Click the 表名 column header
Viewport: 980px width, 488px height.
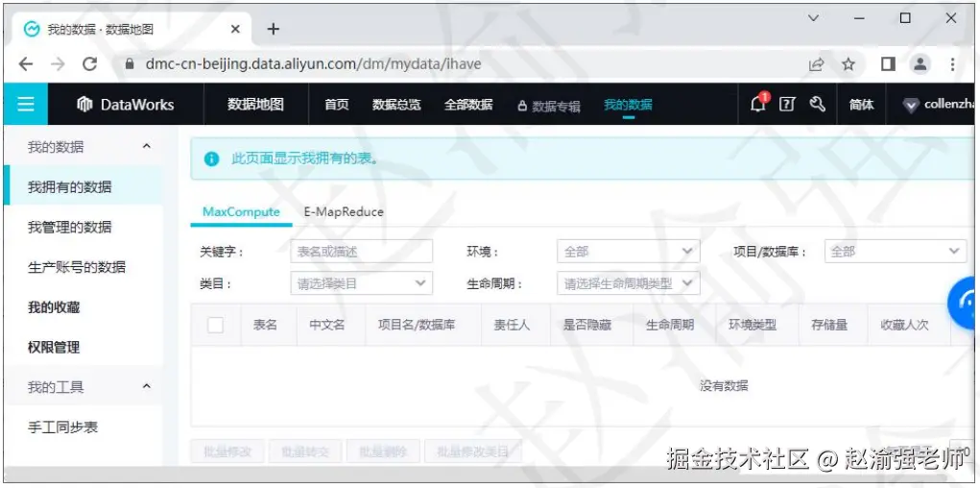[265, 325]
